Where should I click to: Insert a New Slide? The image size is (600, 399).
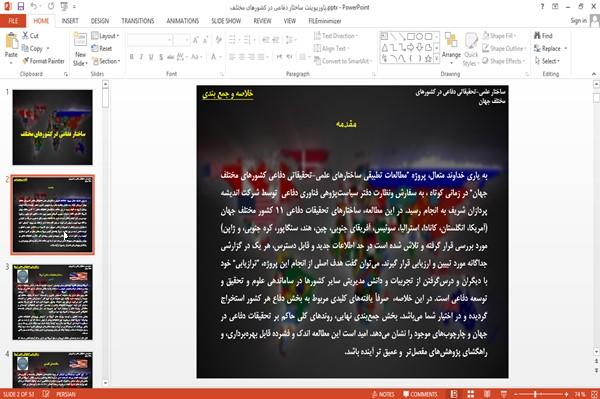pyautogui.click(x=80, y=50)
